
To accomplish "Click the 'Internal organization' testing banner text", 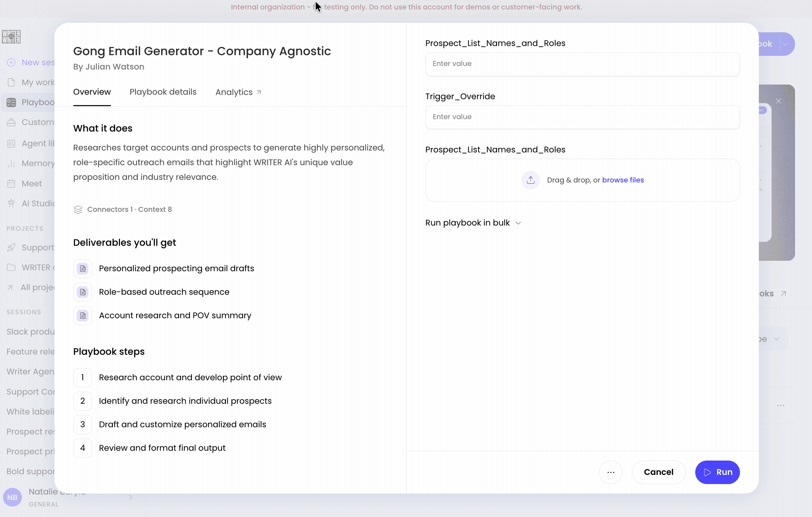I will (406, 7).
